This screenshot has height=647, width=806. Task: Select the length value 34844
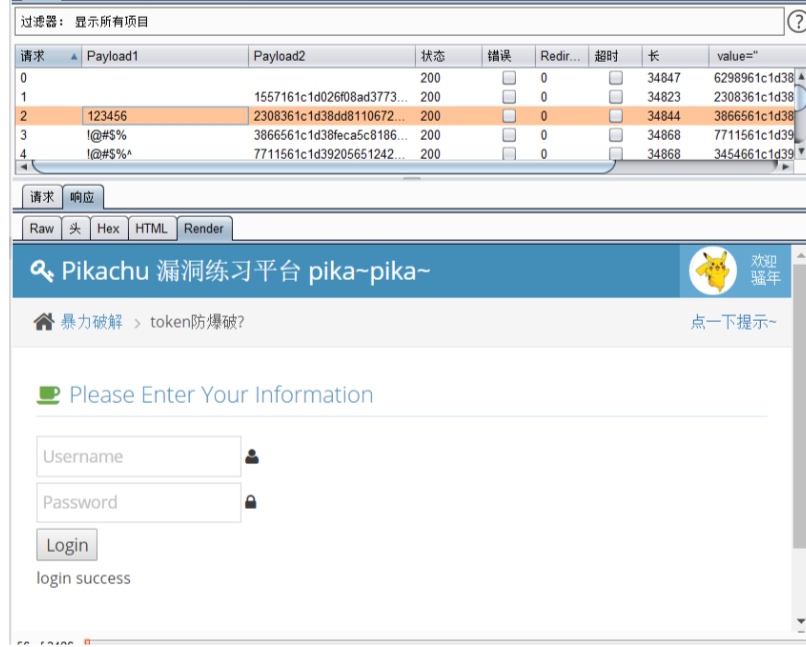[664, 116]
